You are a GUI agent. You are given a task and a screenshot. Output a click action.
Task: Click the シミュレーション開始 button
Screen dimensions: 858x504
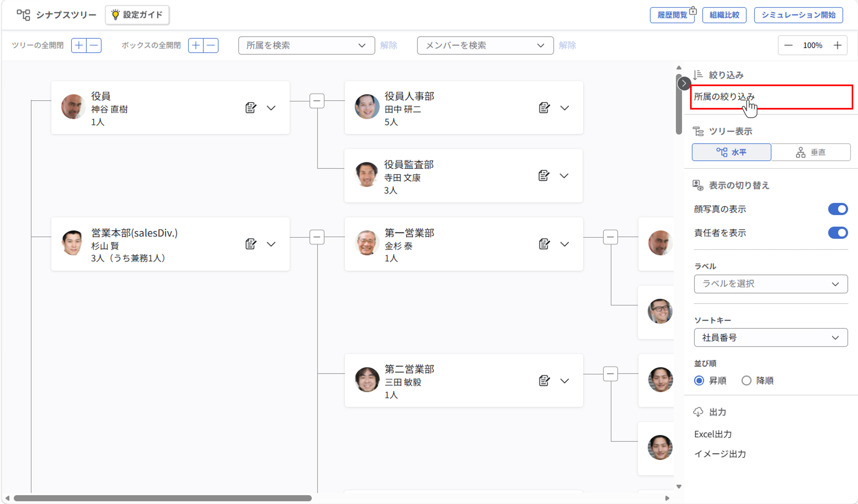click(798, 15)
